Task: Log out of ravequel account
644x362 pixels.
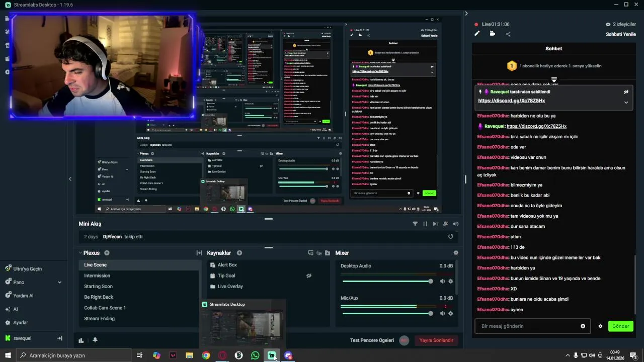Action: (59, 338)
